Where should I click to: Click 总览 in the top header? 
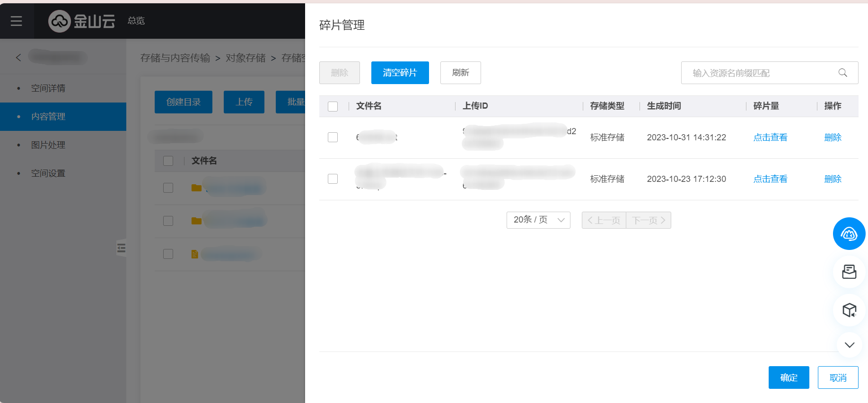[x=136, y=21]
